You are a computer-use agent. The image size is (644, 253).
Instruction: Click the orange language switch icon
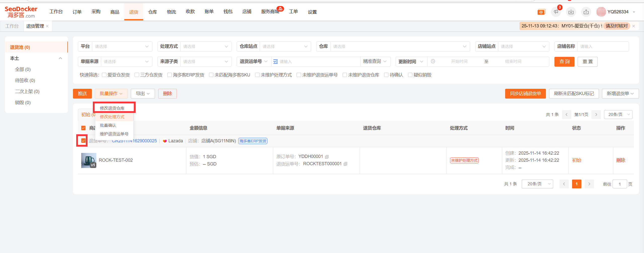coord(541,12)
